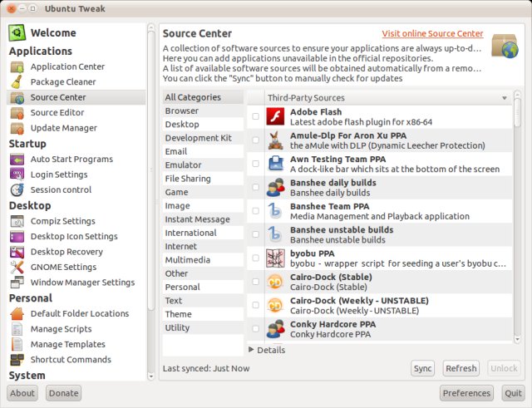Choose the Instant Message category

tap(203, 219)
